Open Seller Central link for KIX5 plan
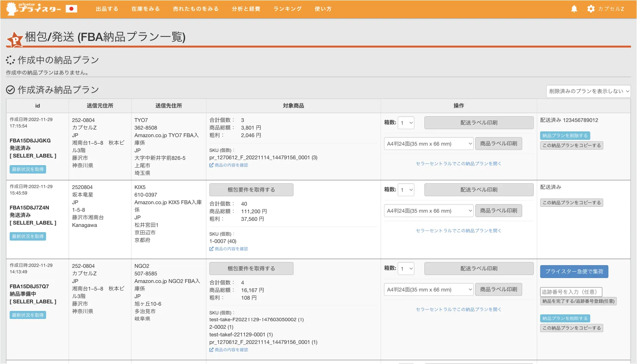Viewport: 637px width, 364px height. coord(459,231)
